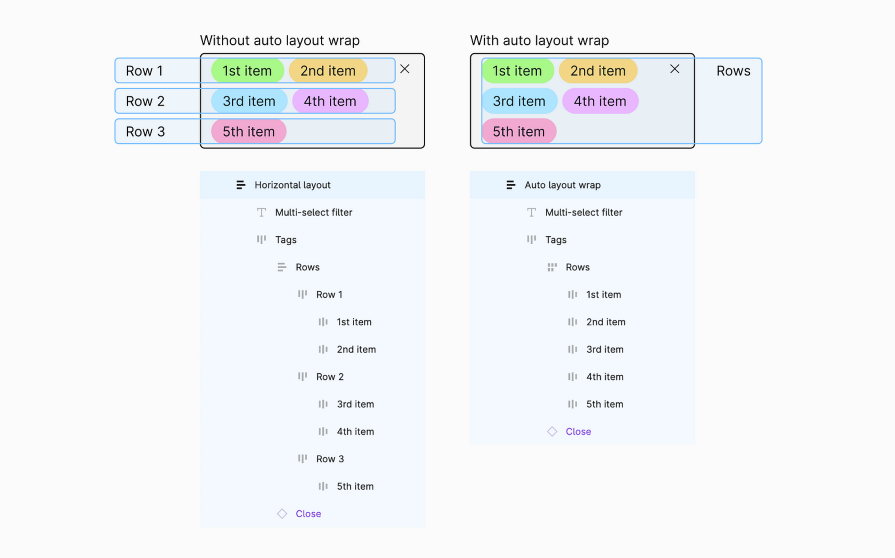Select the 5th item layer under Row 3
The height and width of the screenshot is (558, 895).
click(355, 487)
